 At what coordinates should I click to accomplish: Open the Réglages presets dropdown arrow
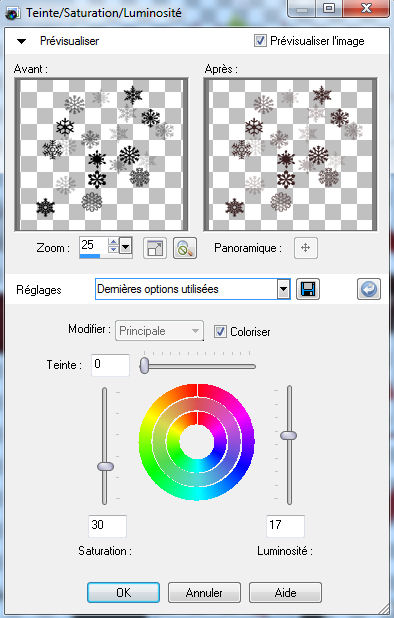point(283,290)
